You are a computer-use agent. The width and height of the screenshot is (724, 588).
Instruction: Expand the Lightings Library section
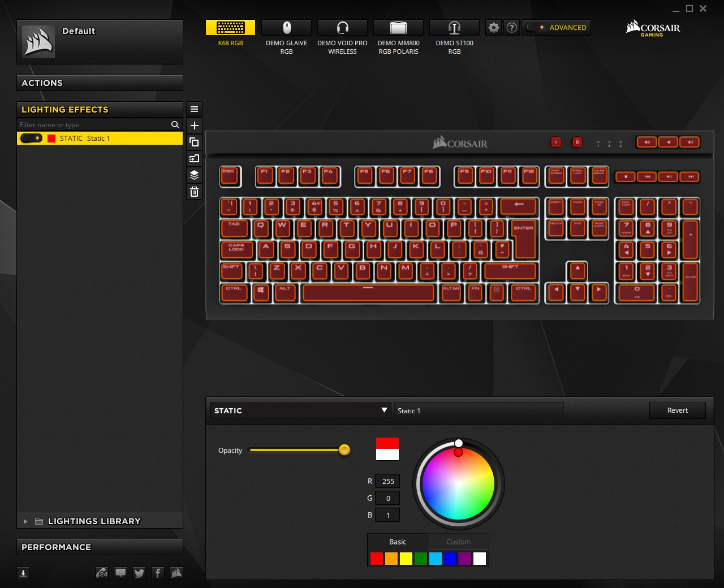pos(25,521)
